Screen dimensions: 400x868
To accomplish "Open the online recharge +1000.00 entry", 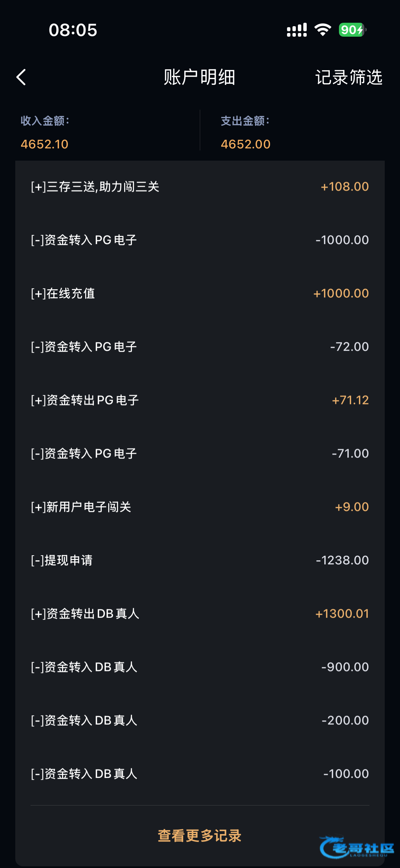I will 199,293.
